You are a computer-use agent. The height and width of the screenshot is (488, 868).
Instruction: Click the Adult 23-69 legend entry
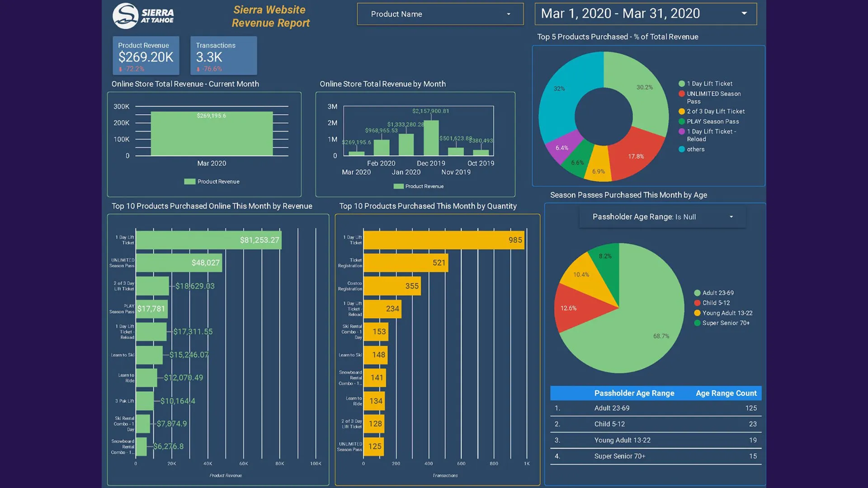coord(714,293)
